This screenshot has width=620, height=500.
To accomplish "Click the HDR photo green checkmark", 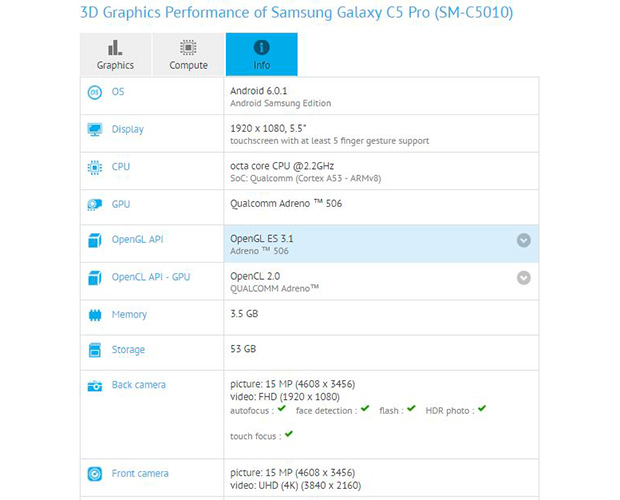I will coord(481,409).
